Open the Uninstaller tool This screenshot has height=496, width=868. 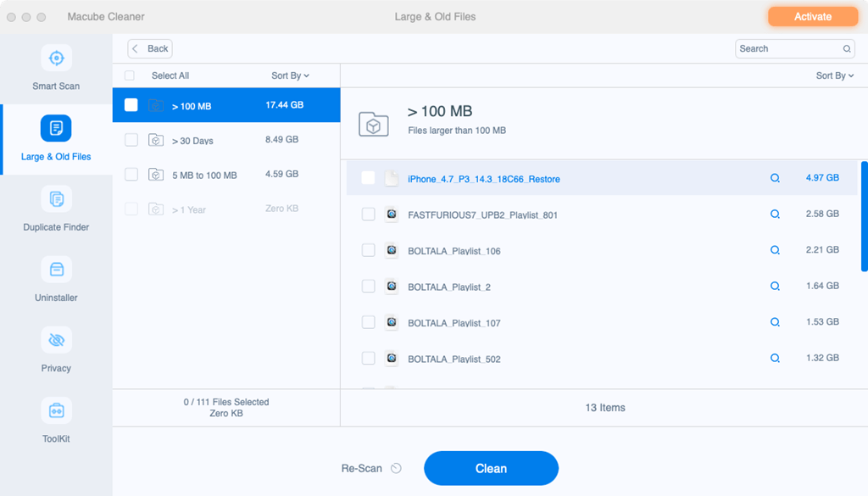point(56,280)
